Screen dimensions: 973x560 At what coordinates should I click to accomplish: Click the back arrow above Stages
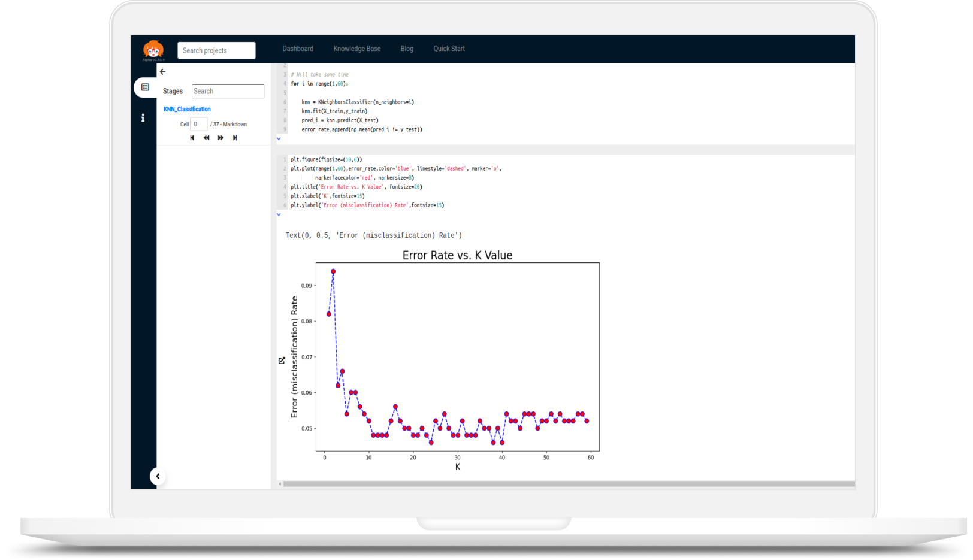coord(162,71)
